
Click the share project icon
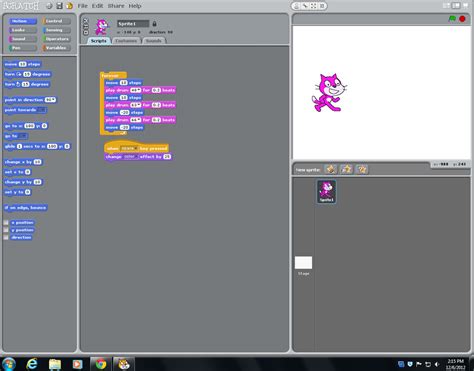click(69, 6)
